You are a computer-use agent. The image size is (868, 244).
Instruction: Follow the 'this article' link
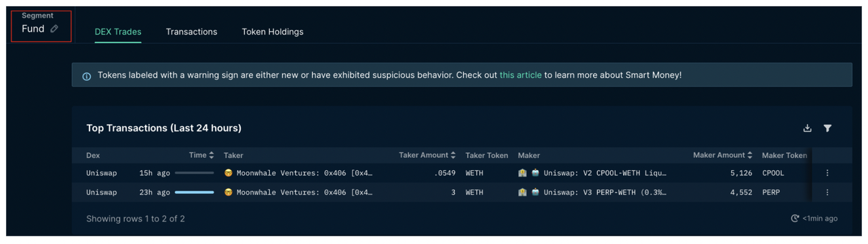click(521, 75)
